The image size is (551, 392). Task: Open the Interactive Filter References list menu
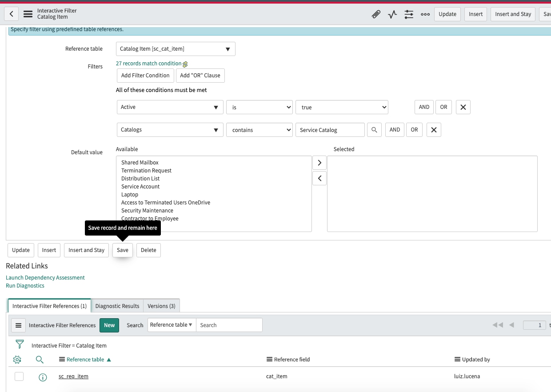18,325
